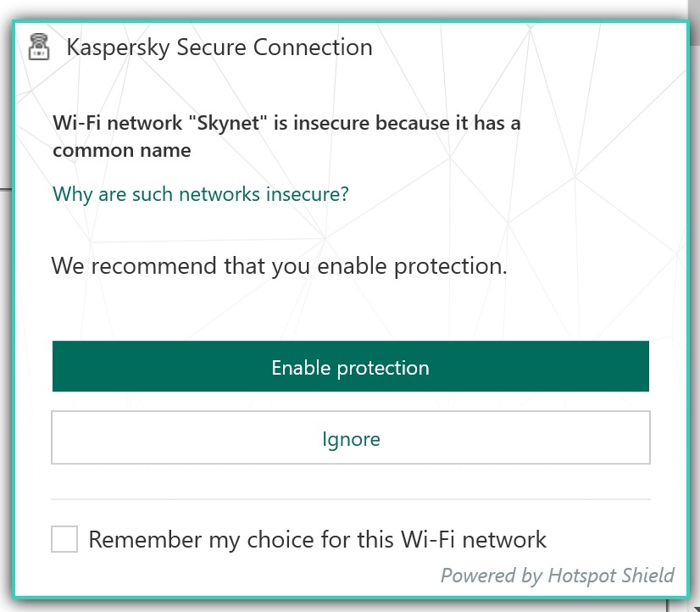
Task: Click the Kaspersky Secure Connection title icon
Action: (39, 47)
